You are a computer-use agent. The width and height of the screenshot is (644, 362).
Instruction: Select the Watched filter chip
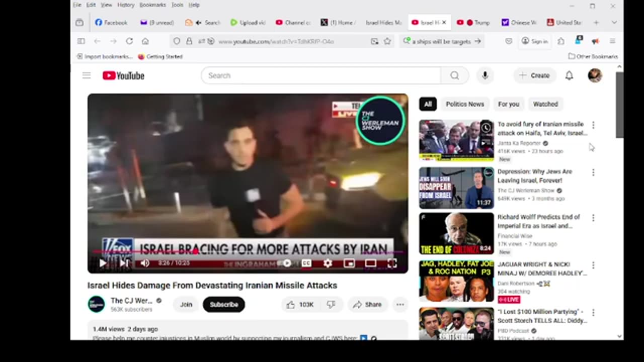(x=545, y=104)
